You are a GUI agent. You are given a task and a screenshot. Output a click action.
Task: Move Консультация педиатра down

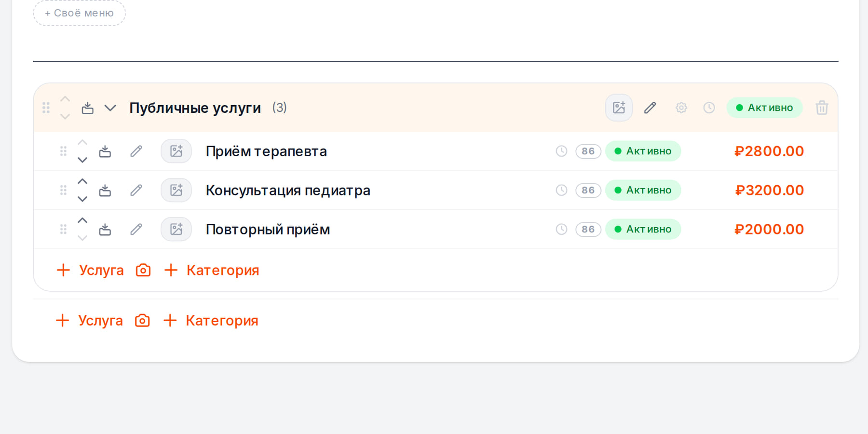(x=82, y=199)
